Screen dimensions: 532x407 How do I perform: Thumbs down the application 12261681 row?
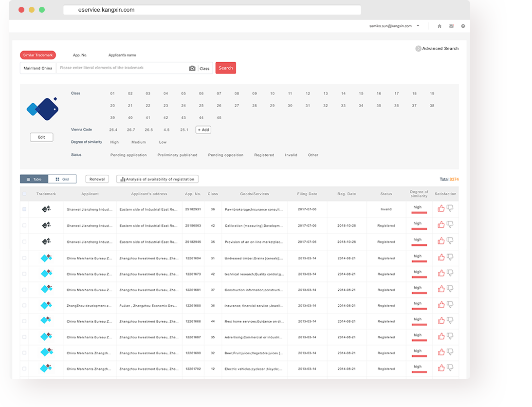coord(450,289)
